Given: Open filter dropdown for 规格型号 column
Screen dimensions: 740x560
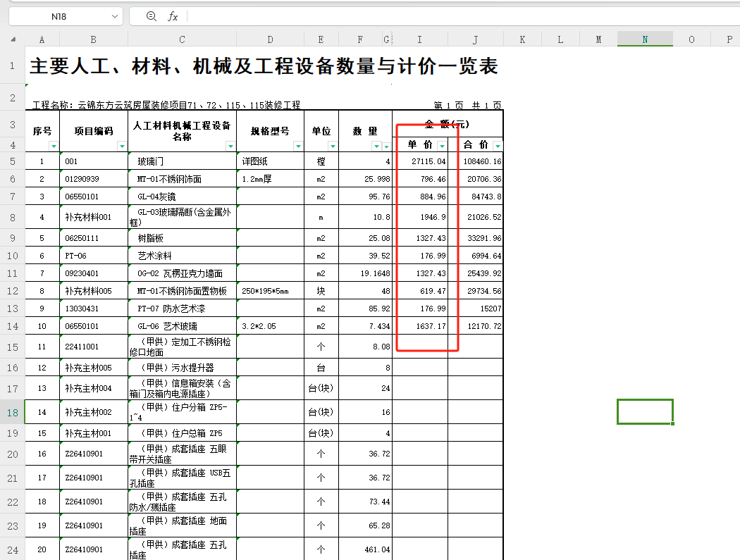Looking at the screenshot, I should 298,147.
